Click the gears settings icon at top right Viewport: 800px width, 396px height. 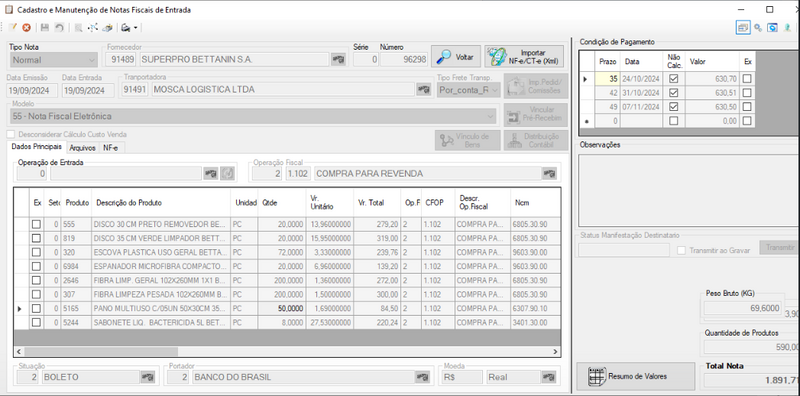tap(758, 28)
